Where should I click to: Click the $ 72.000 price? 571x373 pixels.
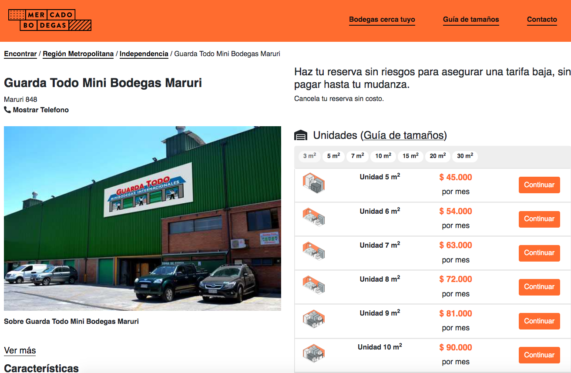pos(456,279)
